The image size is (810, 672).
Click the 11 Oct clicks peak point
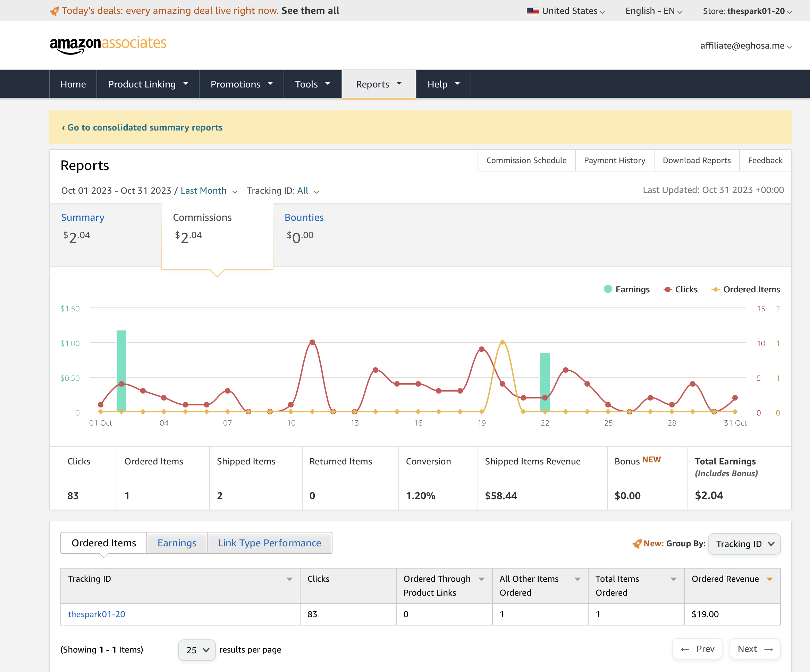312,342
